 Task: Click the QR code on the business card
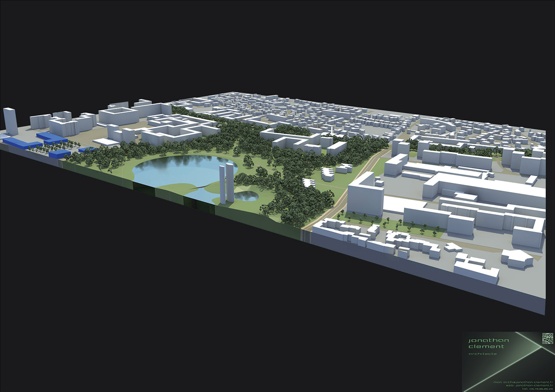tap(547, 338)
